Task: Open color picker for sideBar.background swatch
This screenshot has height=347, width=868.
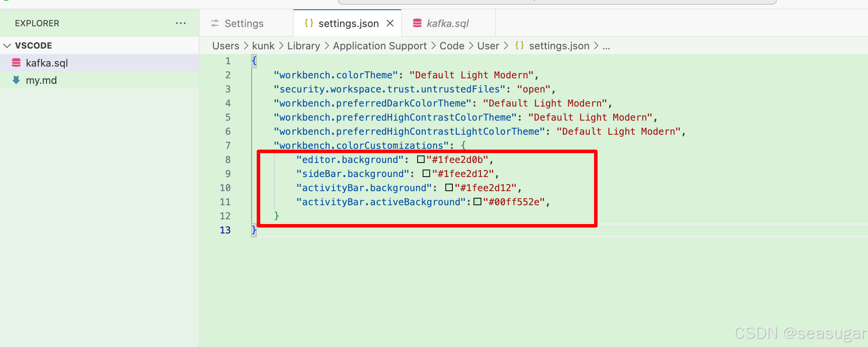Action: point(427,173)
